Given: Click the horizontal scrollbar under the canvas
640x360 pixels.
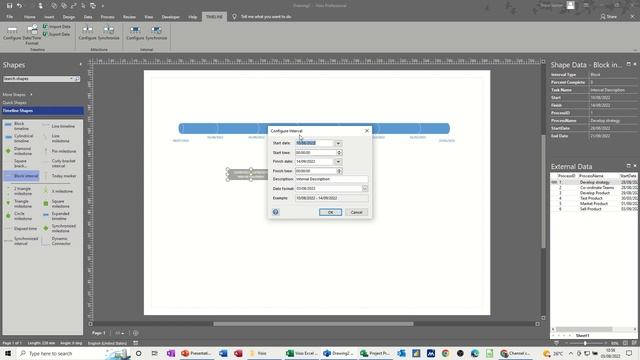Looking at the screenshot, I should click(x=313, y=324).
